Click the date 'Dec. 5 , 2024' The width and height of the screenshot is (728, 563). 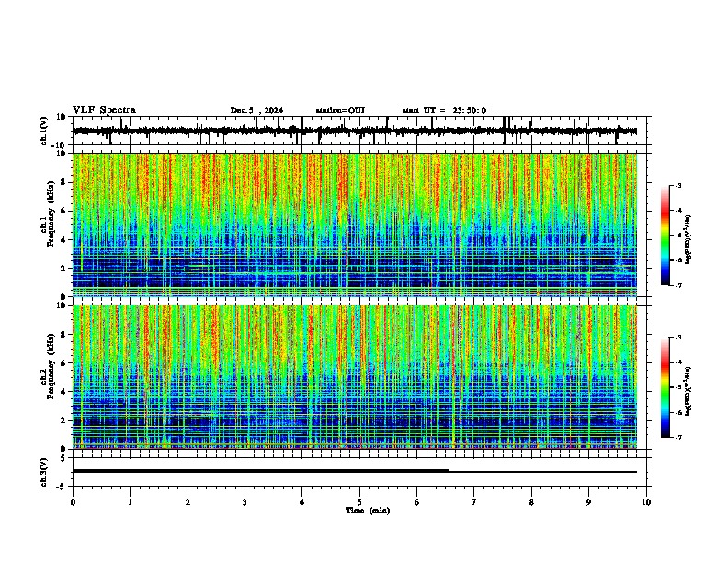[x=256, y=110]
